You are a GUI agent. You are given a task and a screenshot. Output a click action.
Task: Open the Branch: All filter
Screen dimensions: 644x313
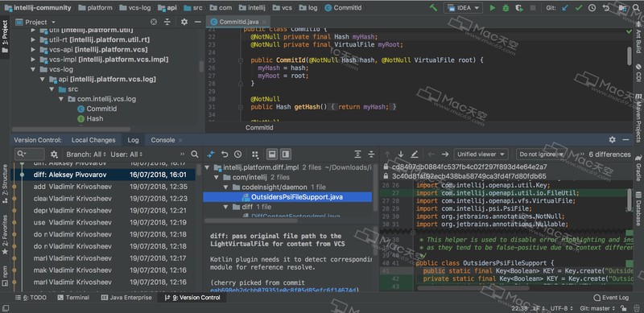pyautogui.click(x=86, y=154)
